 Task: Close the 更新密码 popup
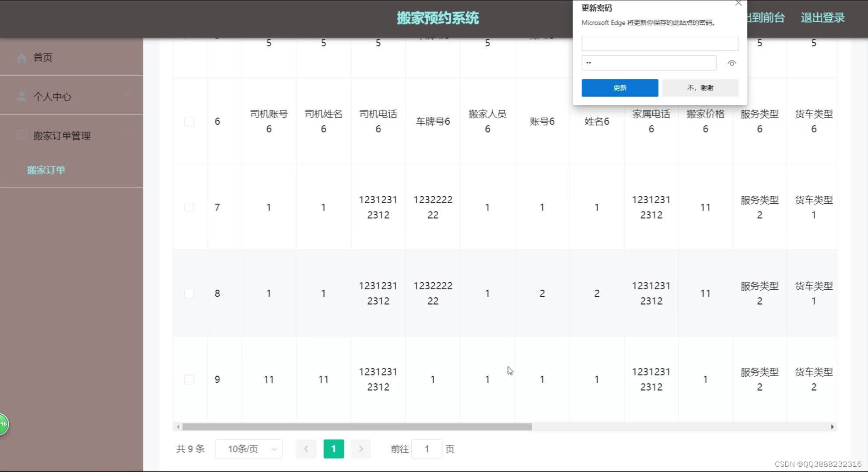click(738, 3)
